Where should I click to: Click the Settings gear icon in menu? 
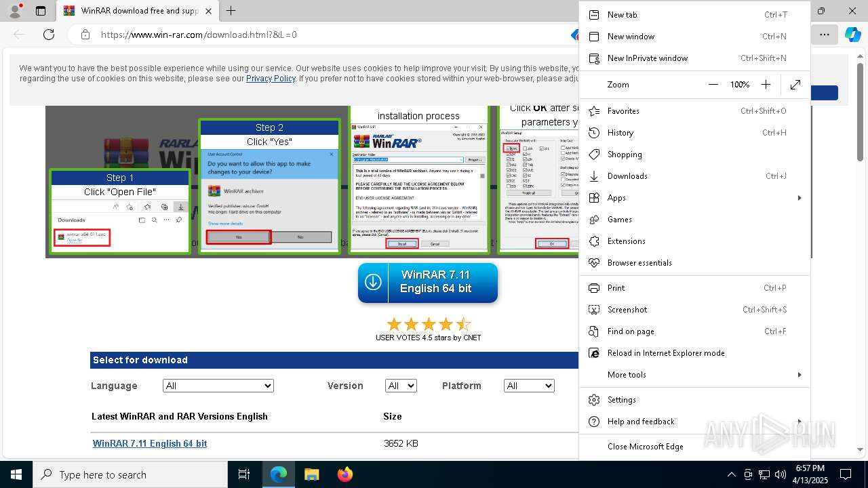594,400
